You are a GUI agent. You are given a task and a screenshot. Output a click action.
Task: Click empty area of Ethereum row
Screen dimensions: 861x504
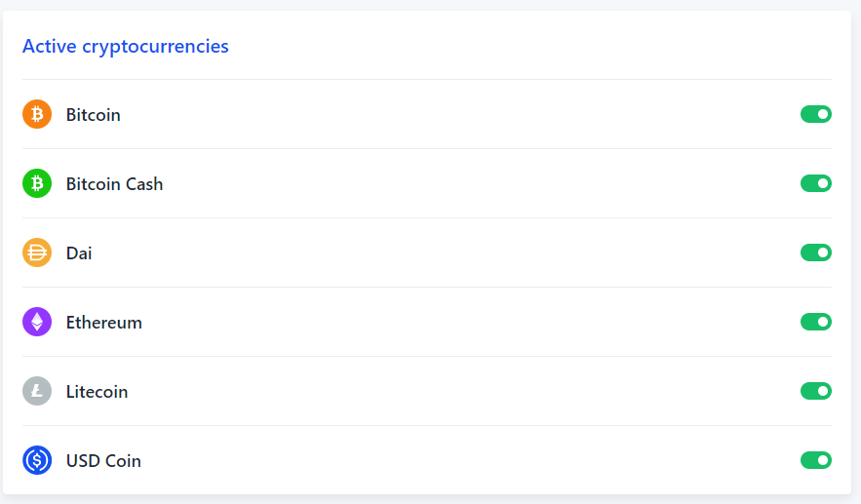click(x=467, y=322)
